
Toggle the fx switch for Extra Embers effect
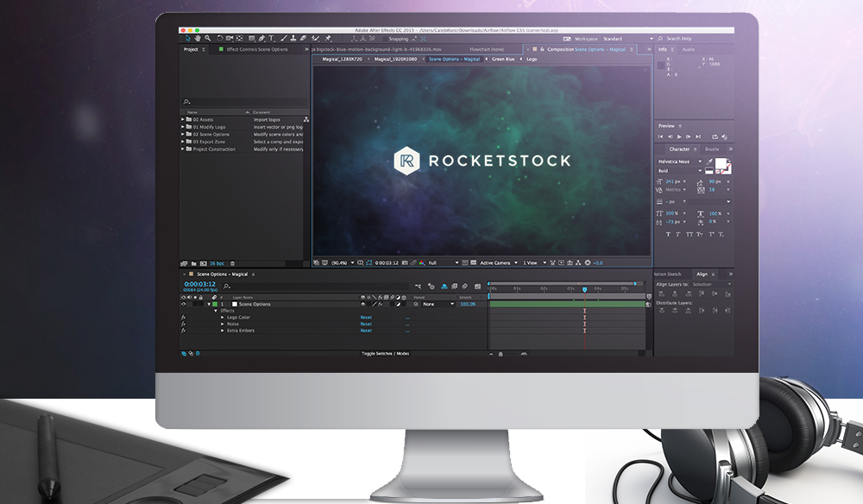tap(183, 331)
